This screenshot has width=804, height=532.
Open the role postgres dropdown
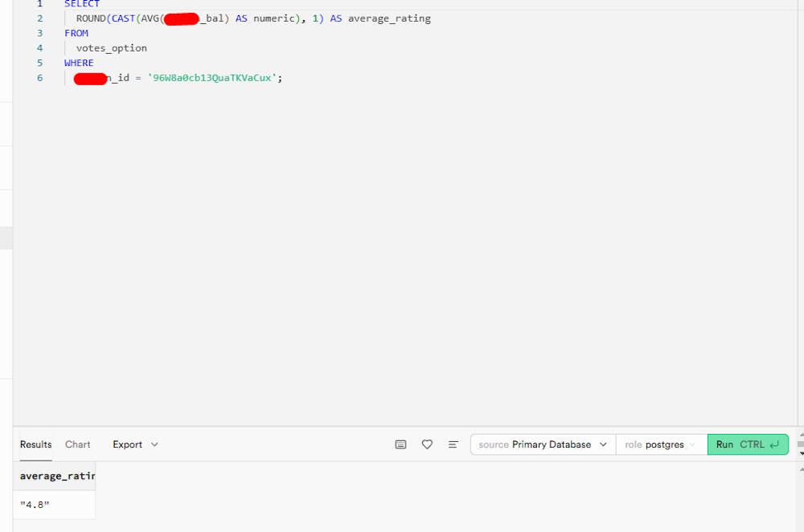click(x=662, y=444)
